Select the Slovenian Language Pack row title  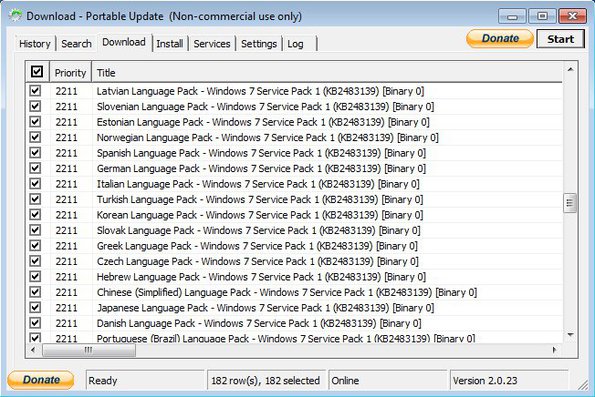[265, 107]
